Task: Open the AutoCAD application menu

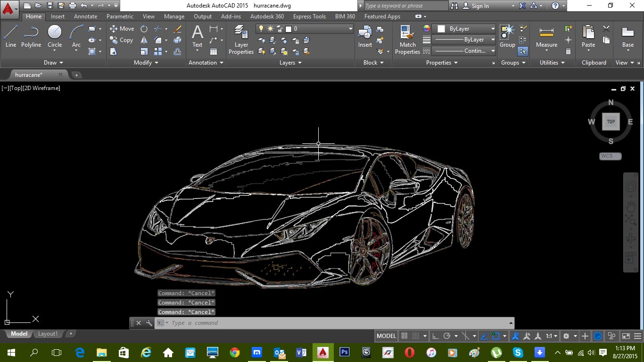Action: click(x=9, y=8)
